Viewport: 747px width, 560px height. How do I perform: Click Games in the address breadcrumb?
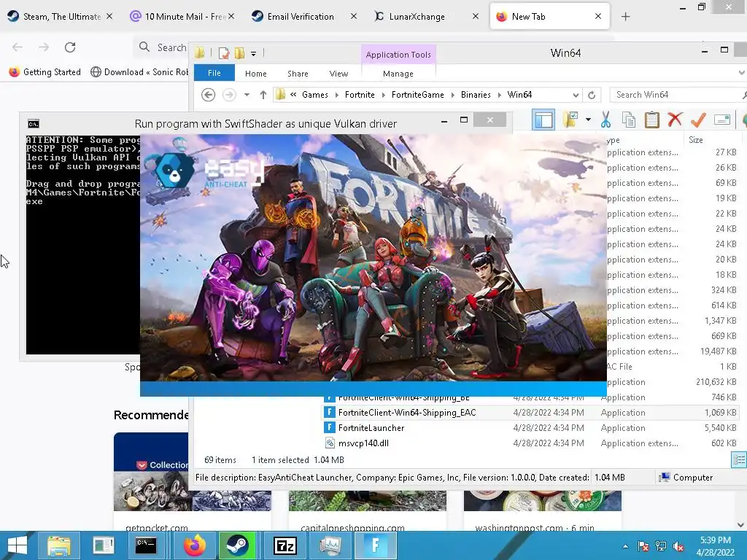tap(315, 95)
